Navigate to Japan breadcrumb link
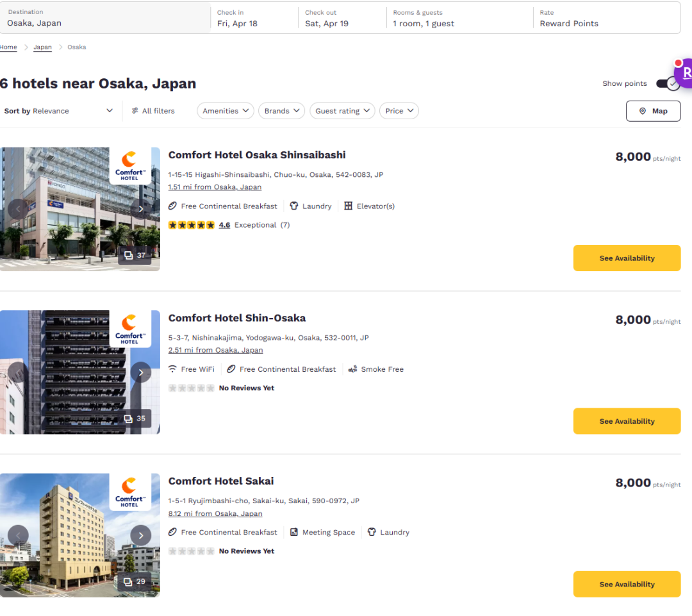Image resolution: width=692 pixels, height=616 pixels. click(42, 47)
